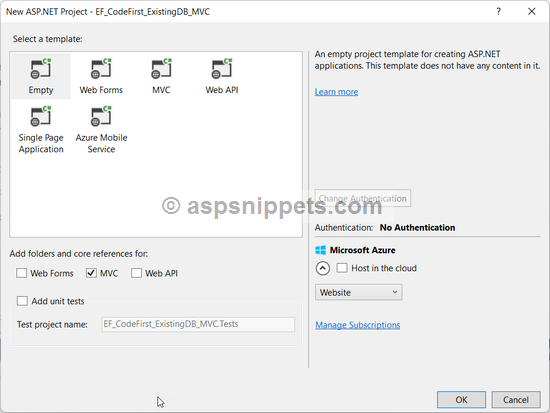Choose the Web Forms template icon
Image resolution: width=550 pixels, height=413 pixels.
click(101, 68)
